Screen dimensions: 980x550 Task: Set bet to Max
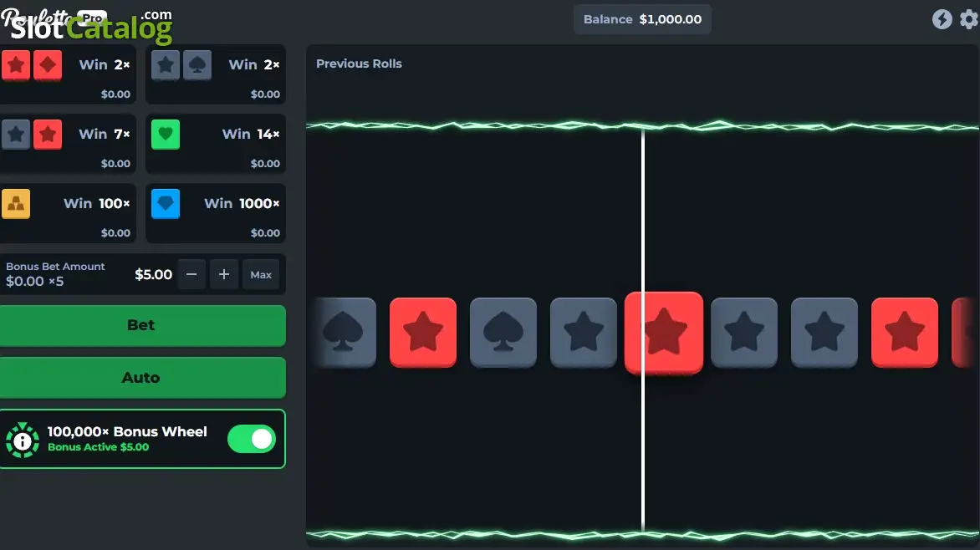[x=261, y=274]
